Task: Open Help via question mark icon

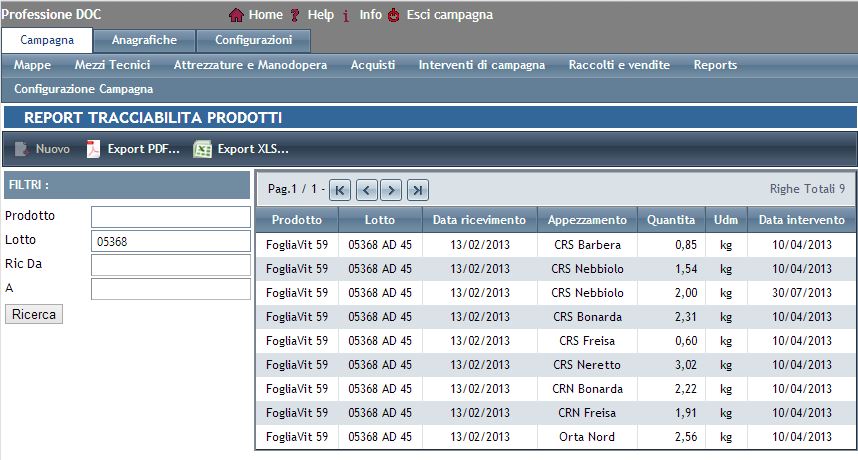Action: point(295,15)
